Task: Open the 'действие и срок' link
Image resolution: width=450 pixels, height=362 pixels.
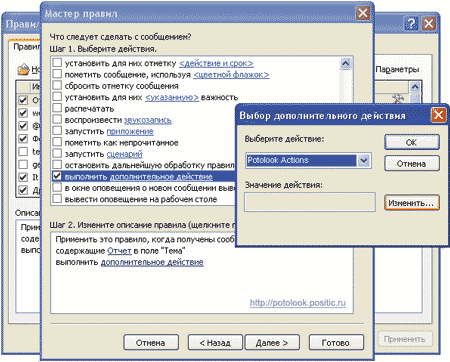Action: pos(216,63)
